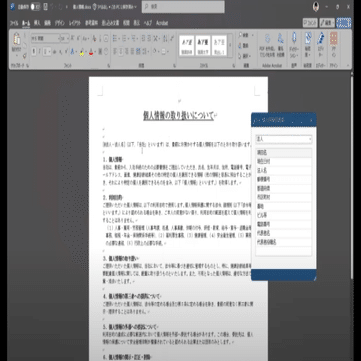Toggle the AutoSave switch

click(35, 7)
